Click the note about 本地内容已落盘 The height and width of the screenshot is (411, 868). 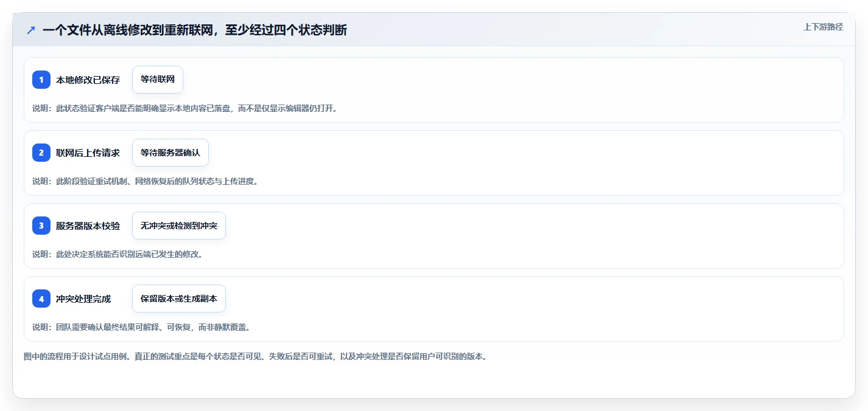pyautogui.click(x=184, y=108)
